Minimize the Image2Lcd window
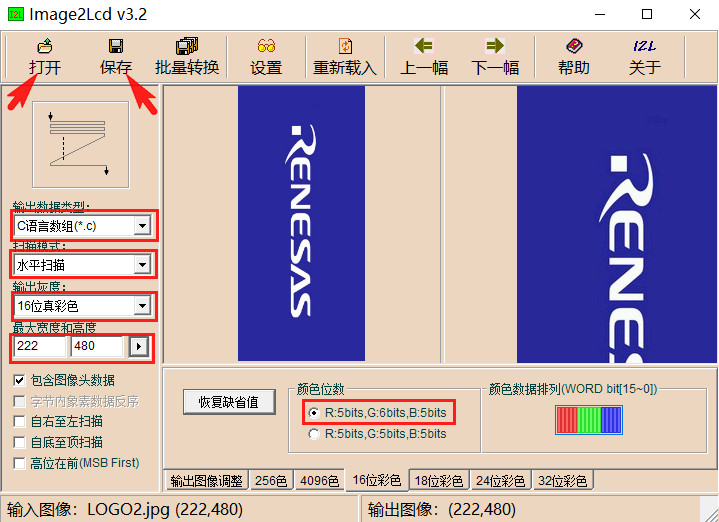 coord(600,14)
